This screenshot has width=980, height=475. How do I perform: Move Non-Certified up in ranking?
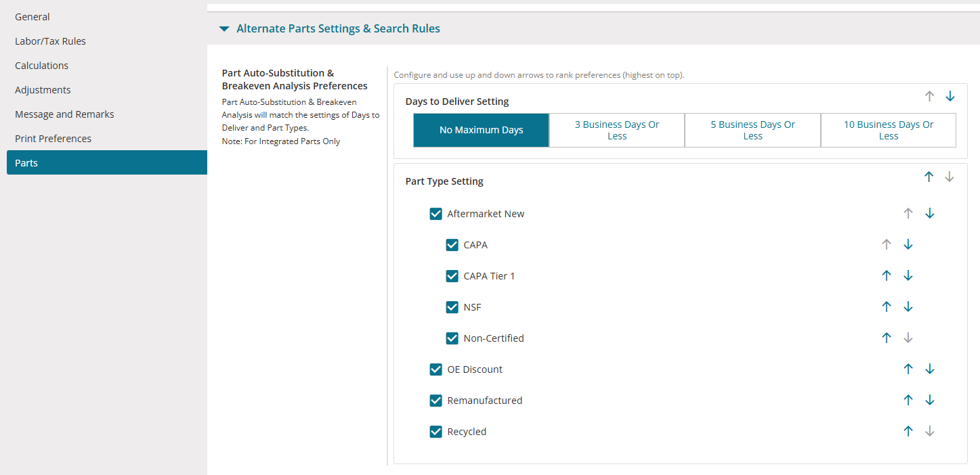pos(887,338)
